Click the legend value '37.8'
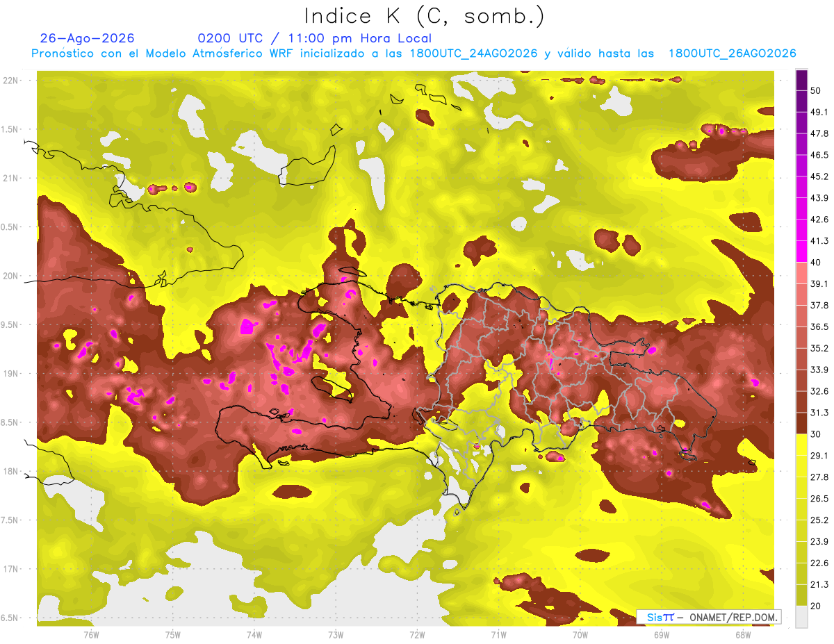 coord(819,305)
